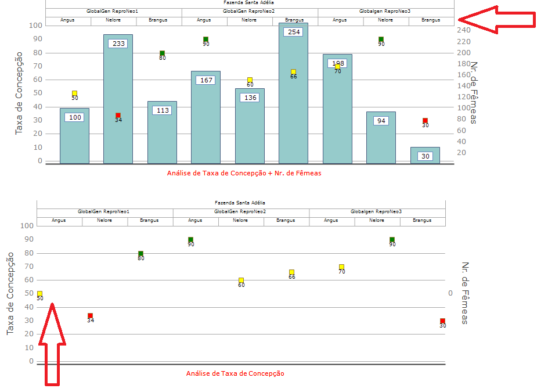Click 'Angus' under ReproNeo1 in upper chart

point(67,20)
